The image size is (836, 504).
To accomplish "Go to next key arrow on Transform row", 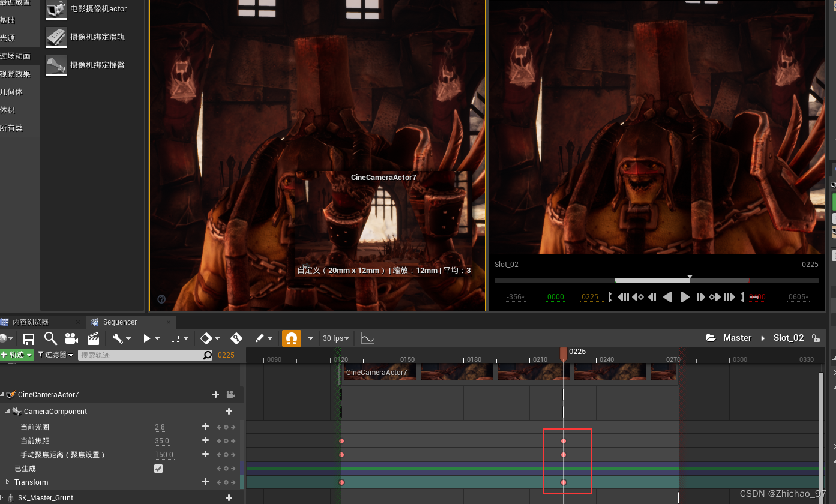I will click(x=233, y=482).
